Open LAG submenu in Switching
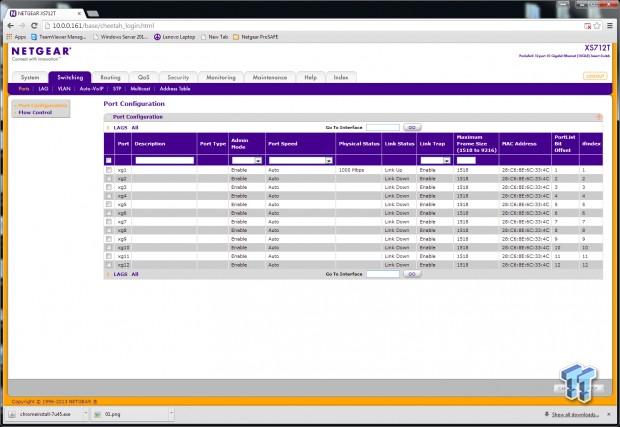This screenshot has width=620, height=427. coord(43,89)
